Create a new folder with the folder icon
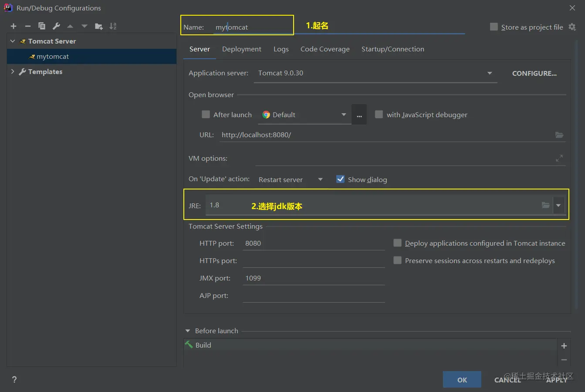 point(99,26)
